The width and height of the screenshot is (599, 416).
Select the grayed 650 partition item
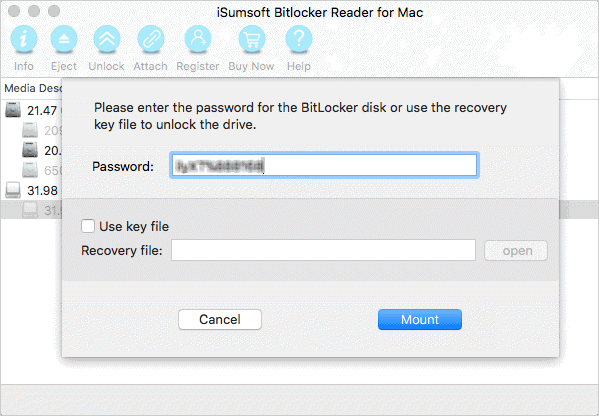pyautogui.click(x=42, y=170)
